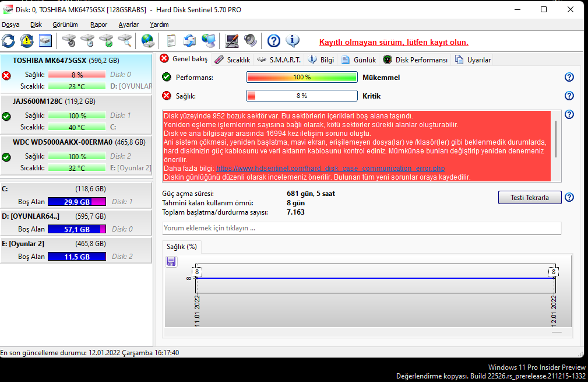Click the disk with magnifying glass toolbar icon

[125, 41]
